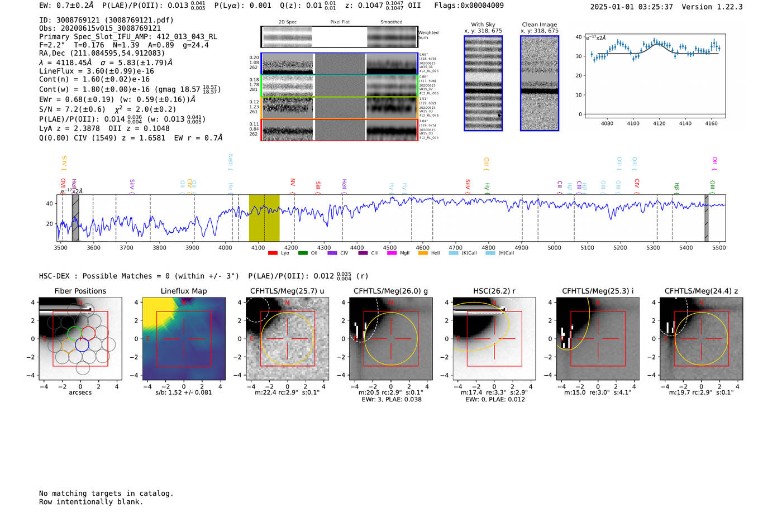The height and width of the screenshot is (532, 782).
Task: Click the Obs: 20200615v015_3008769121 line
Action: [100, 28]
